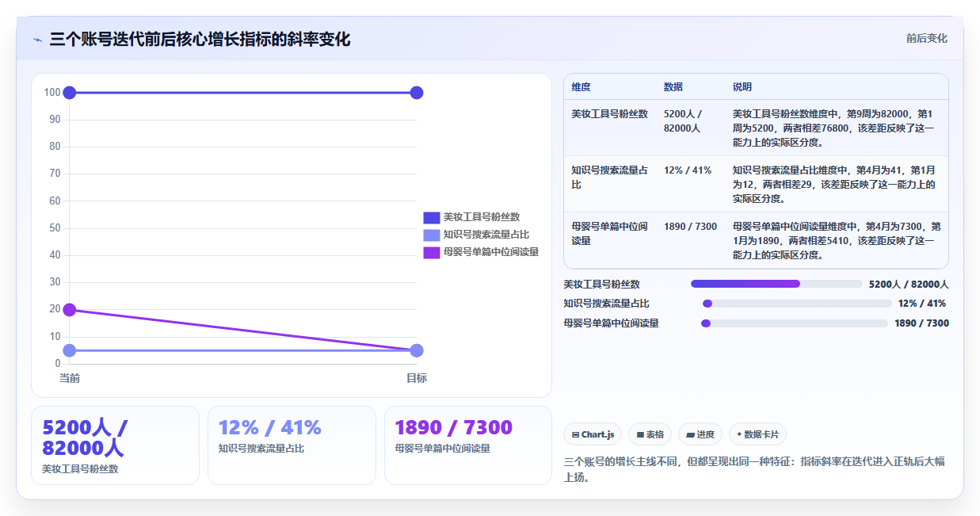
Task: Open the 1890 / 7300 data card
Action: [468, 445]
